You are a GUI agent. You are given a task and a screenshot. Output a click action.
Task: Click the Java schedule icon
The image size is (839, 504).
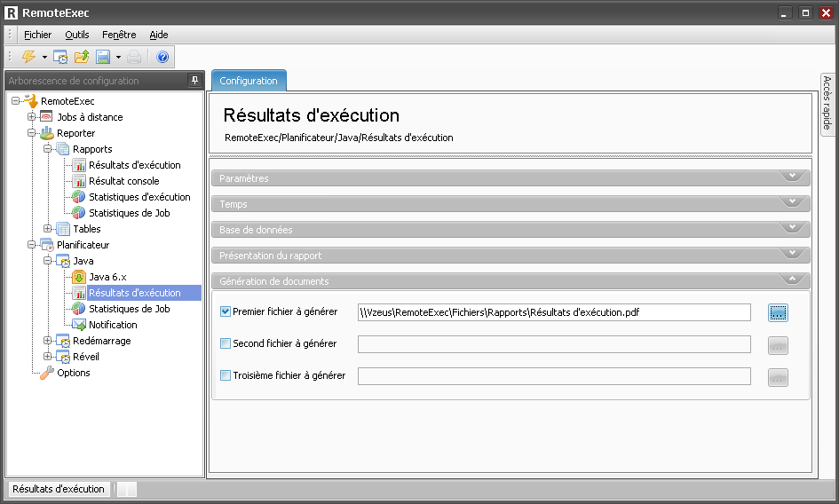click(x=63, y=261)
